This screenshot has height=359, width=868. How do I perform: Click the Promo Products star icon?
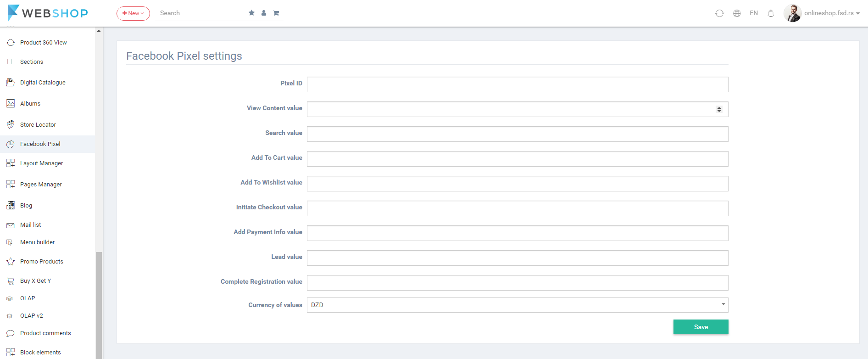11,262
